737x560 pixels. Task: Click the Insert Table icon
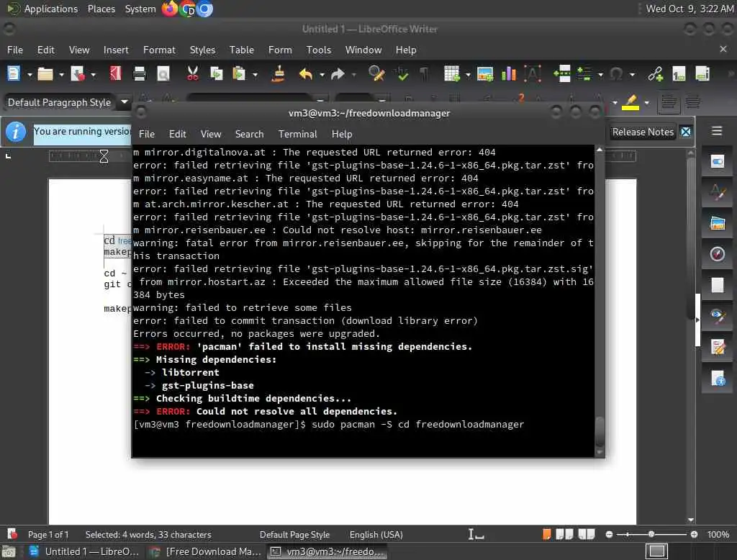coord(452,74)
